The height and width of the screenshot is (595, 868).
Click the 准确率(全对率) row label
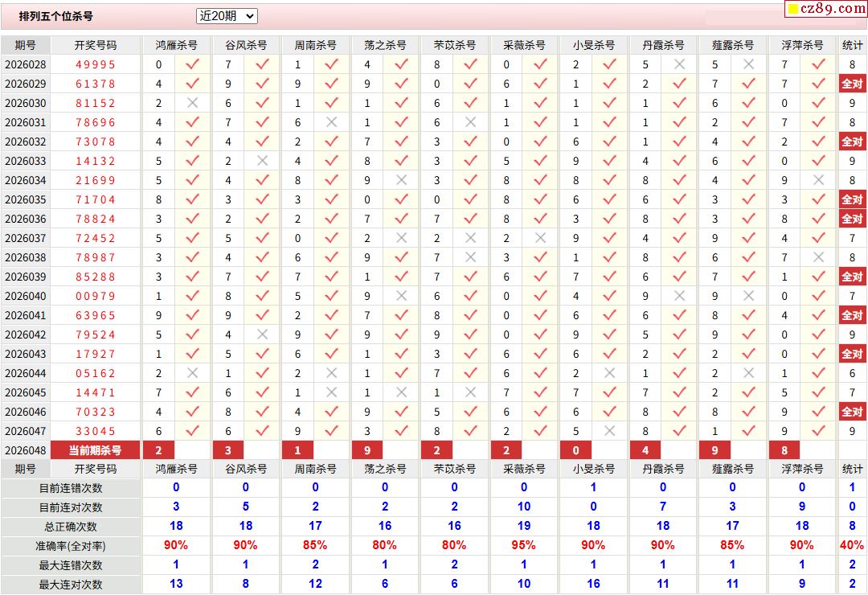[x=72, y=546]
